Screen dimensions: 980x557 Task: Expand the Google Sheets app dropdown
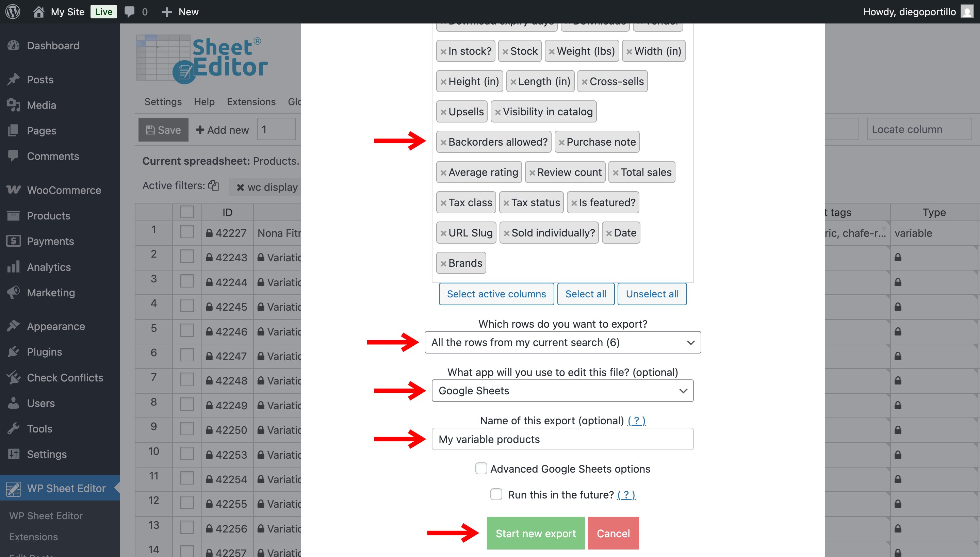coord(562,390)
